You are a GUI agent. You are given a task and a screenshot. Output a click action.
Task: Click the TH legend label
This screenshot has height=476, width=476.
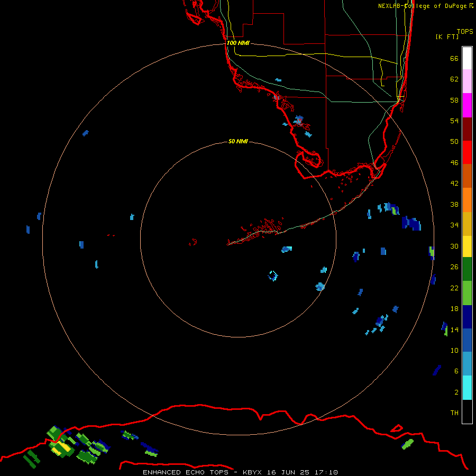click(x=454, y=413)
